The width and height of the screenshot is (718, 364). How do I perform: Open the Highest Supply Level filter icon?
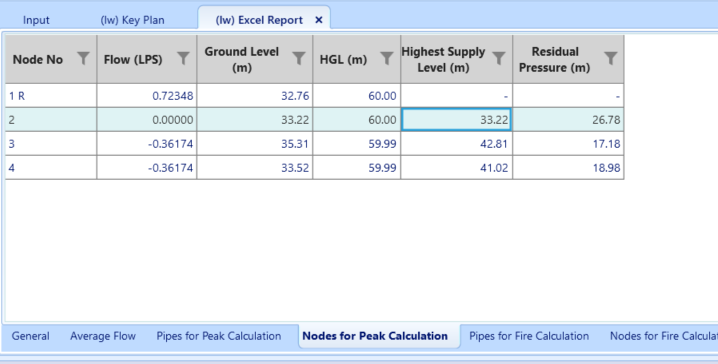tap(499, 59)
